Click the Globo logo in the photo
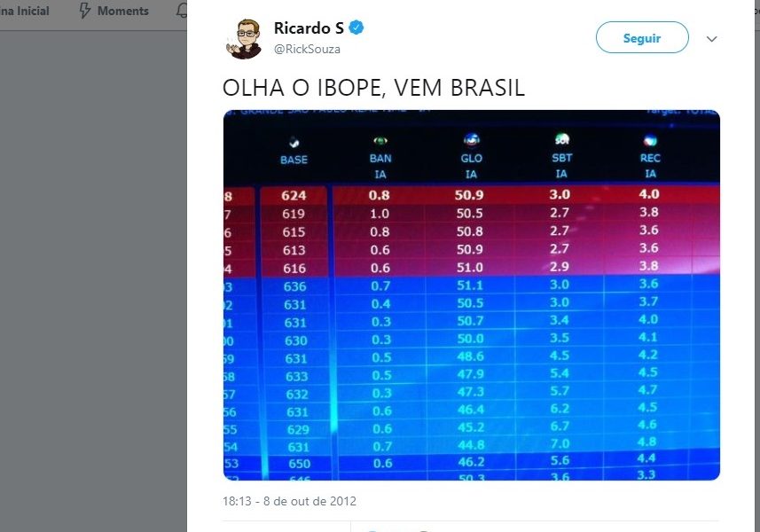760x532 pixels. pyautogui.click(x=471, y=140)
